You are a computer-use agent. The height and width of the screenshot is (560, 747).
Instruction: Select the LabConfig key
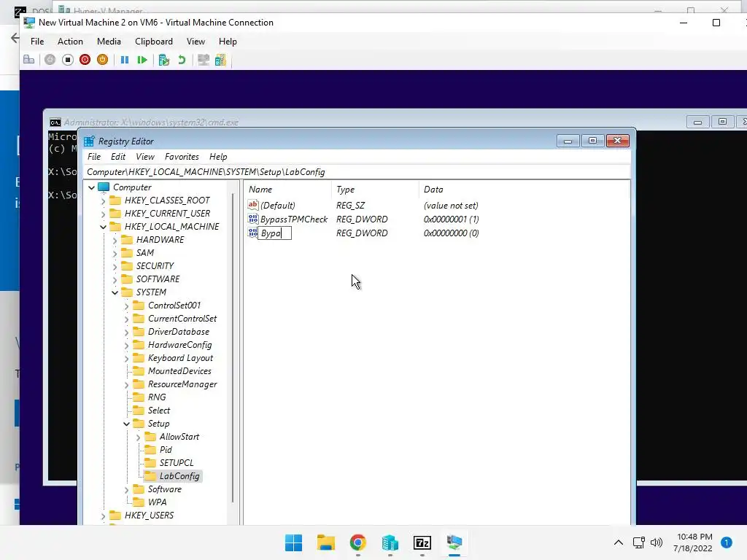click(x=179, y=476)
